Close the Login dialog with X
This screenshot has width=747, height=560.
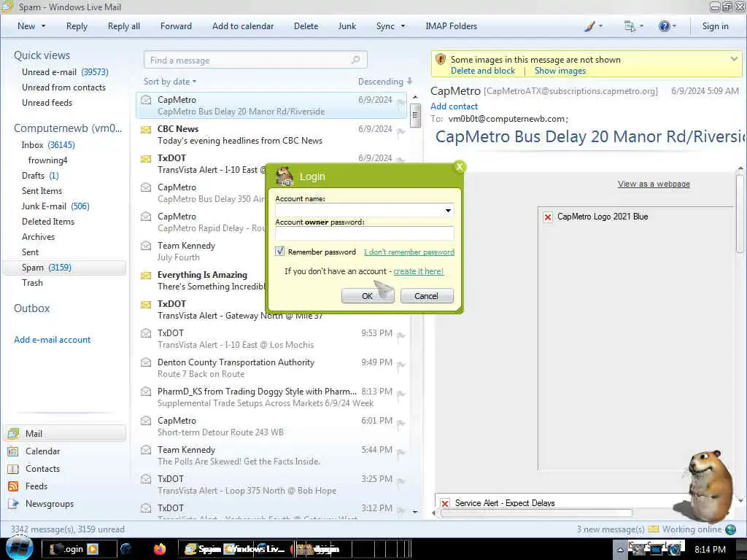(460, 167)
